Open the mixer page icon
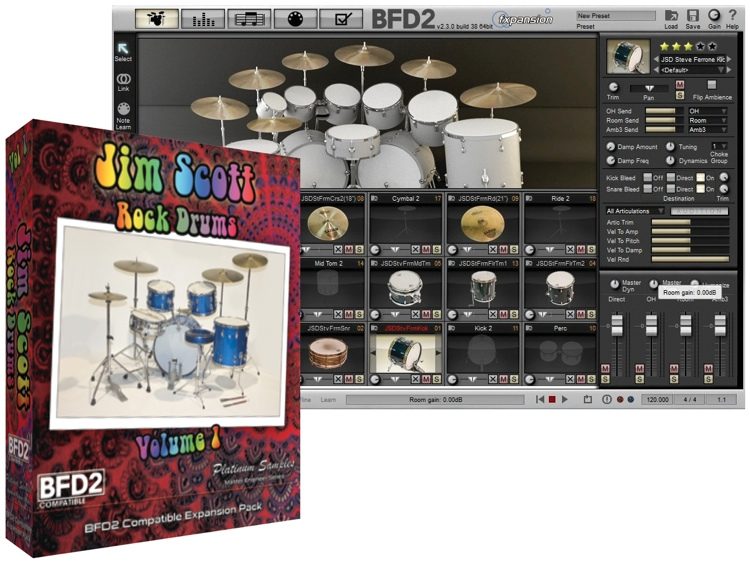 202,18
